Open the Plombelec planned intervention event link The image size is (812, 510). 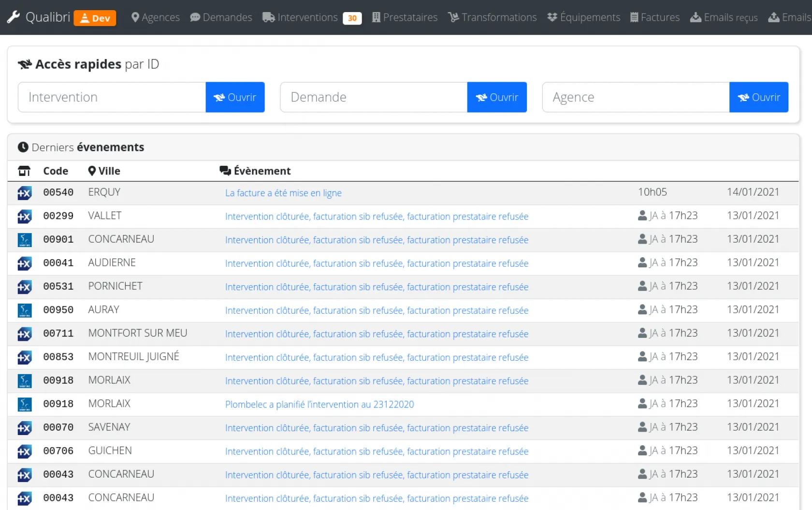click(319, 405)
